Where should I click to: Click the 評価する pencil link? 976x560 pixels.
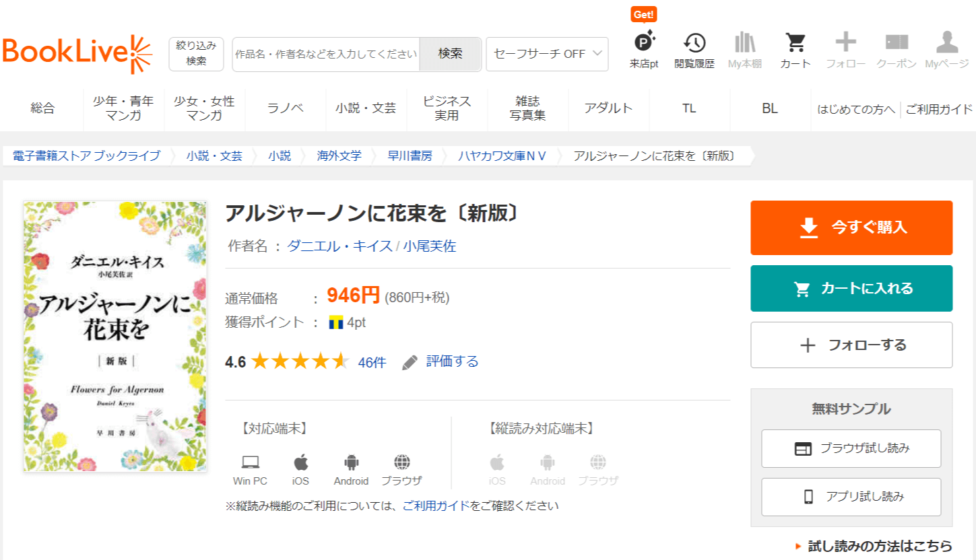(441, 361)
